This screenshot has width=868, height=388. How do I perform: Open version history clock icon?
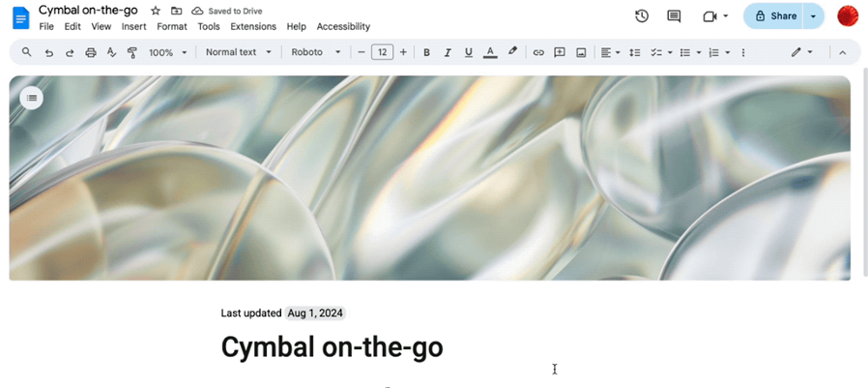641,16
